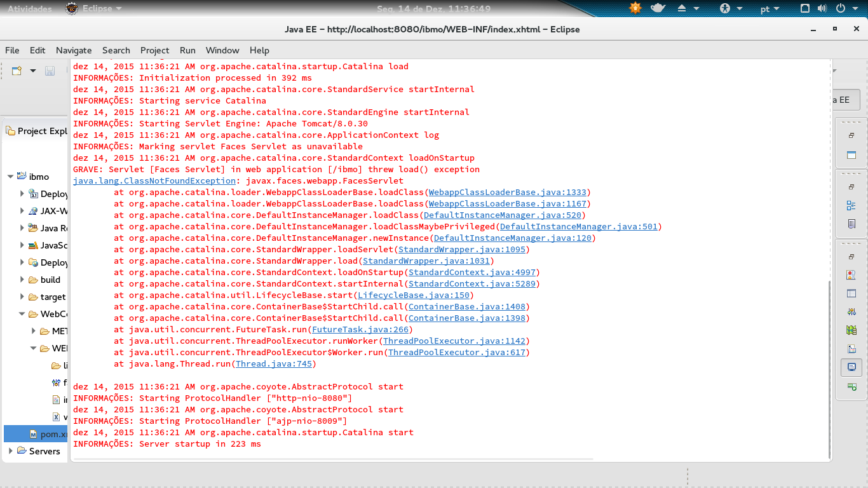Open the Atividades overview

[30, 9]
